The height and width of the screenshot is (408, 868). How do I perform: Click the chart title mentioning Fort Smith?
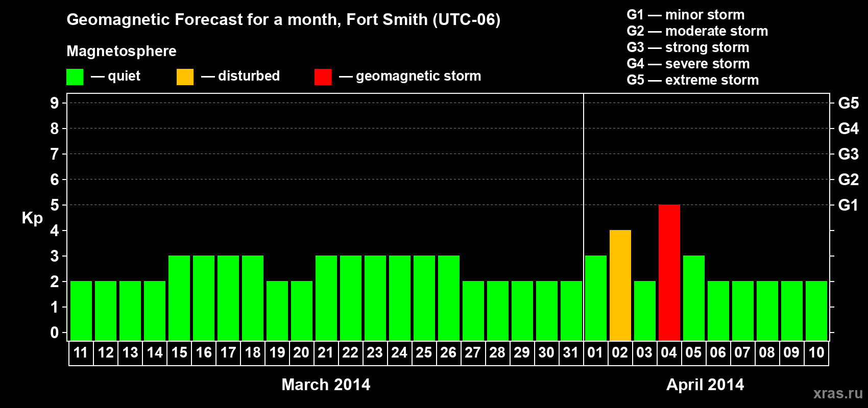tap(283, 19)
